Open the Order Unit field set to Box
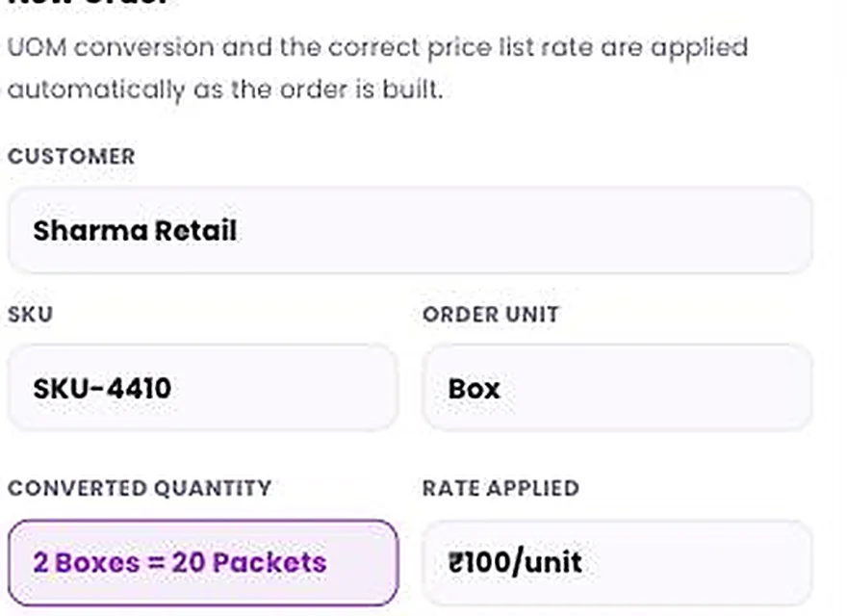 pyautogui.click(x=617, y=388)
